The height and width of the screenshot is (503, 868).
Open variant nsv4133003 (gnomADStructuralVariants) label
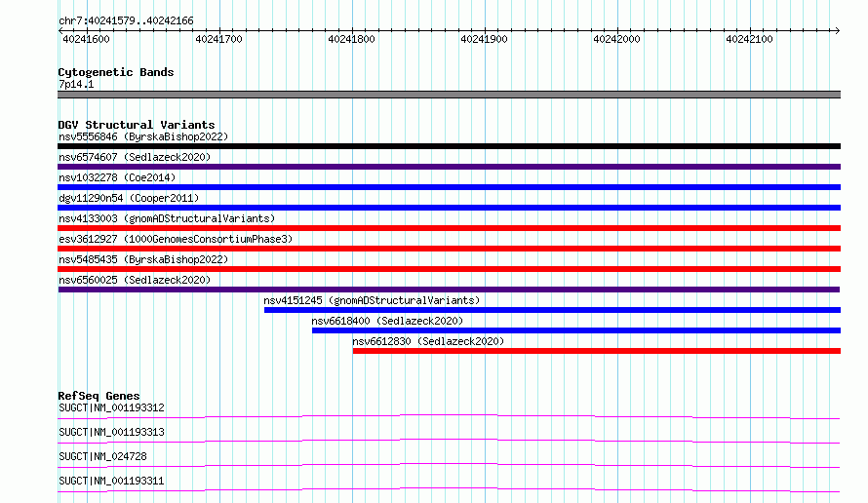point(167,218)
